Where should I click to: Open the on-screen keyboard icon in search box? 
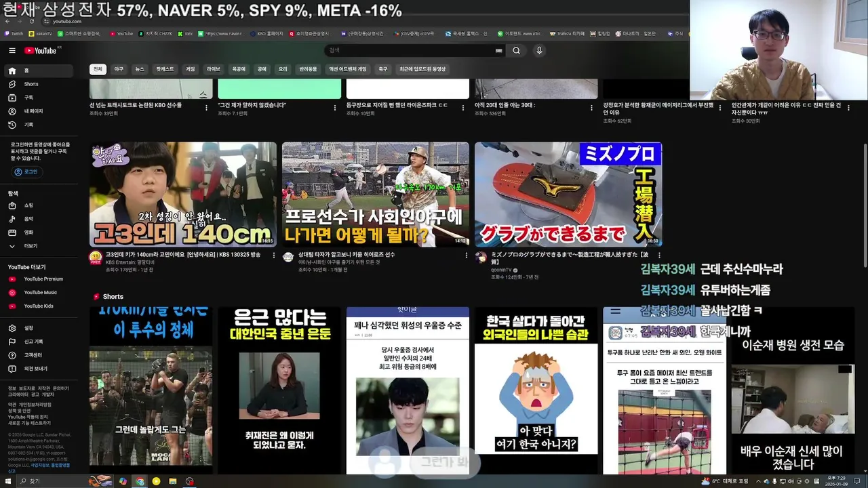pos(498,51)
